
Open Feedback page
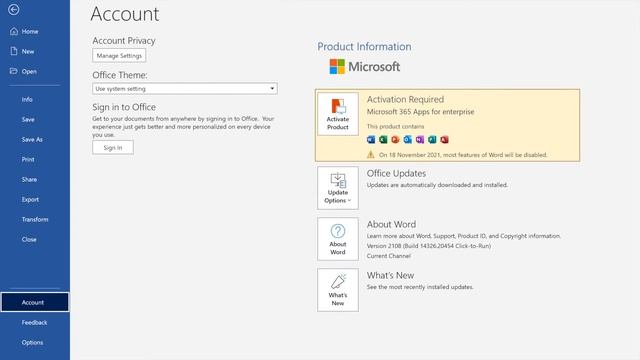click(35, 322)
